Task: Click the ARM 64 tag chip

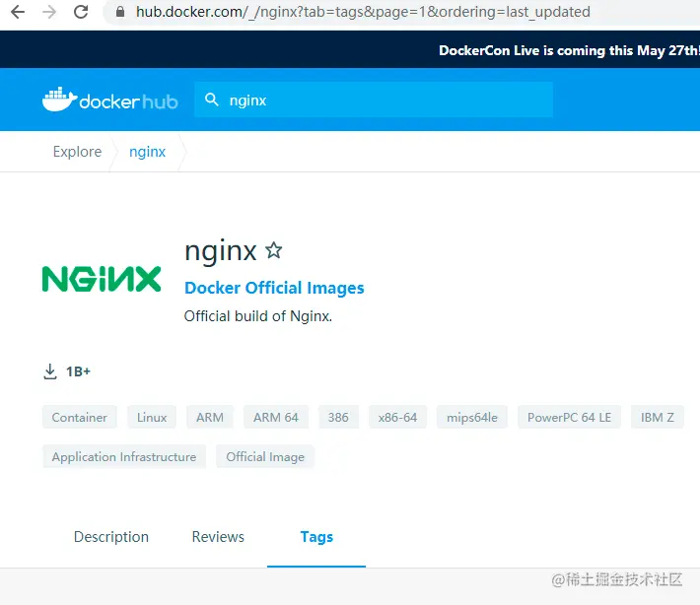Action: coord(276,417)
